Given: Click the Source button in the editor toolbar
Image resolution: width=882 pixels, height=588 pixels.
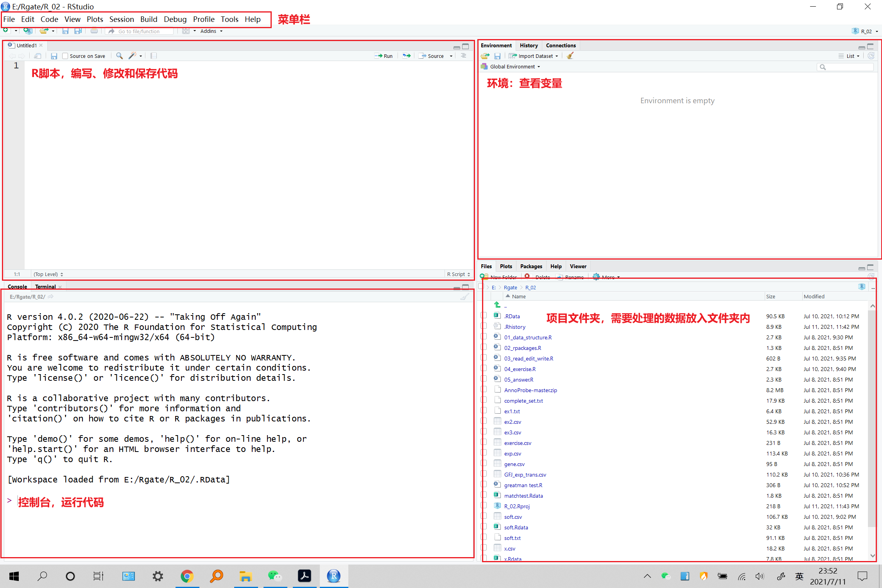Looking at the screenshot, I should point(432,56).
